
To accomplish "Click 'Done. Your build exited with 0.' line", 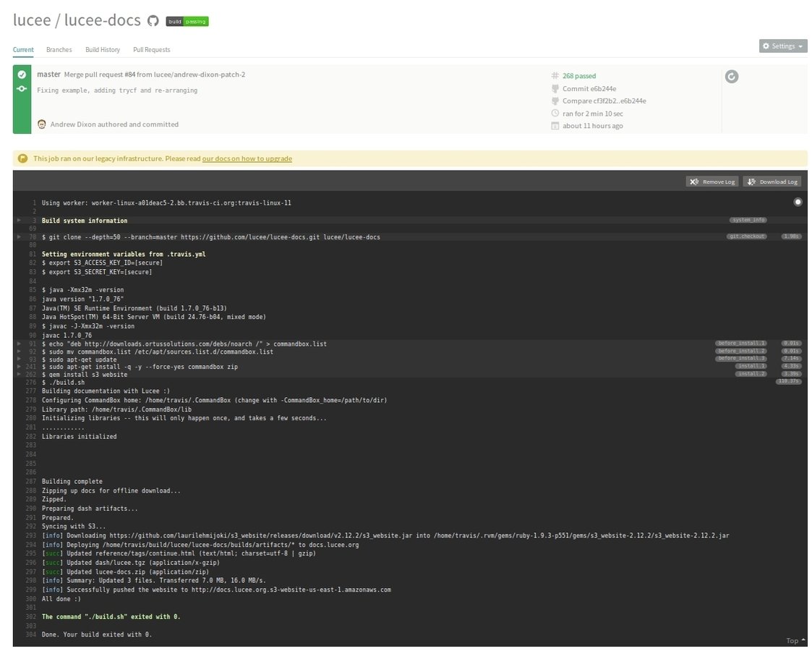I will point(97,634).
